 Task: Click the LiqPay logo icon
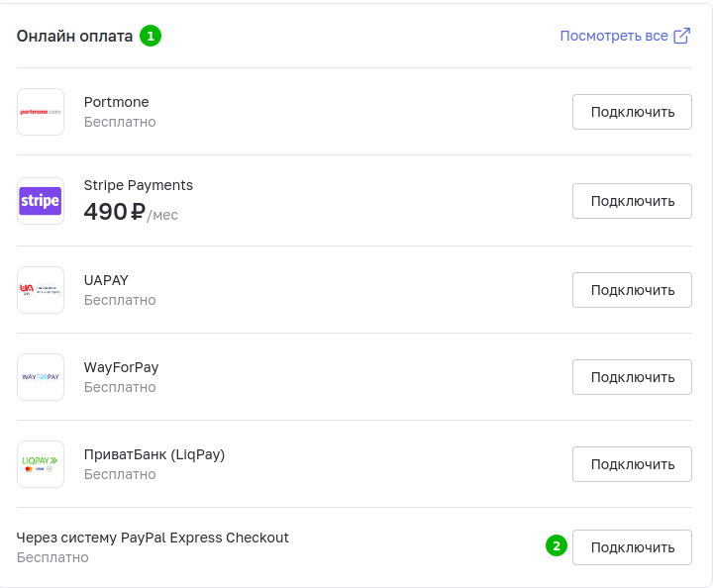coord(41,464)
